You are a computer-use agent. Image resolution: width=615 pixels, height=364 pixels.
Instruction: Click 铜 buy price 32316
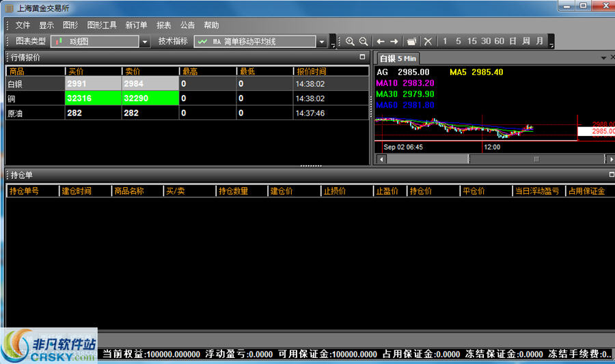pyautogui.click(x=93, y=98)
